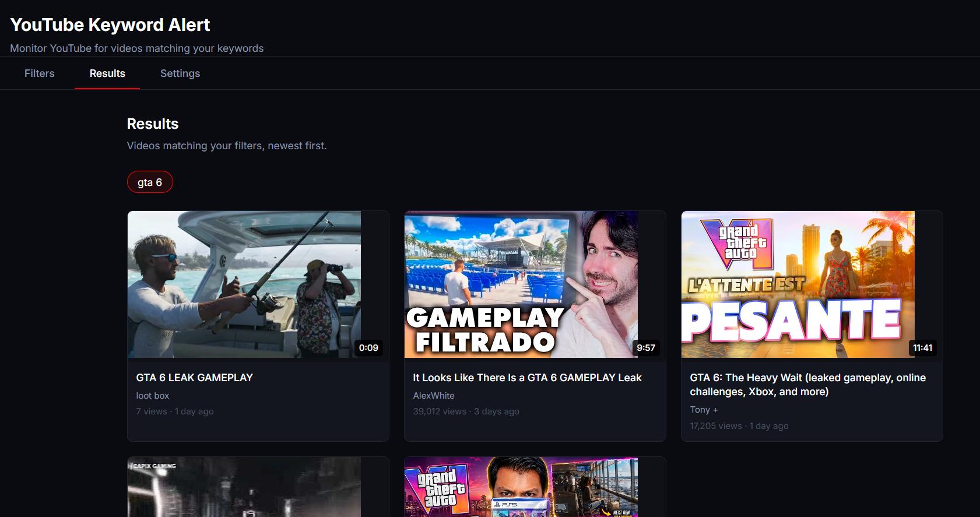
Task: Click the Results section heading
Action: [x=153, y=124]
